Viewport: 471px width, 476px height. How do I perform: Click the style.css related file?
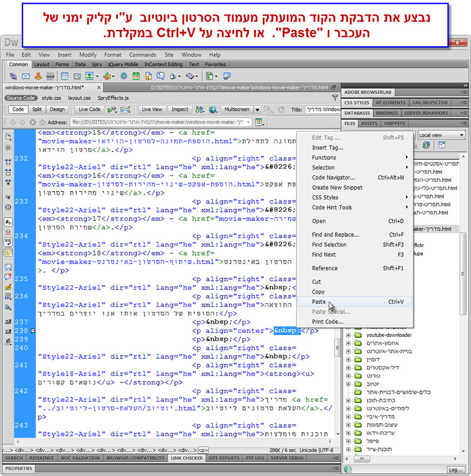point(51,98)
